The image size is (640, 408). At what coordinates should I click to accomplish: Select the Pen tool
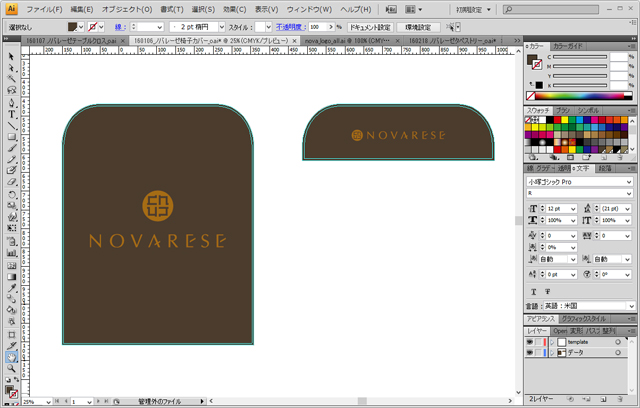11,102
